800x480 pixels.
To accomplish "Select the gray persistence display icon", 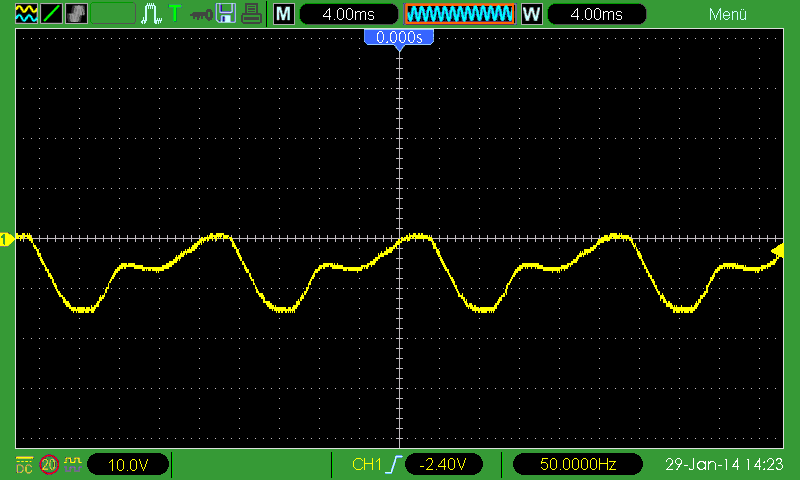I will (76, 14).
